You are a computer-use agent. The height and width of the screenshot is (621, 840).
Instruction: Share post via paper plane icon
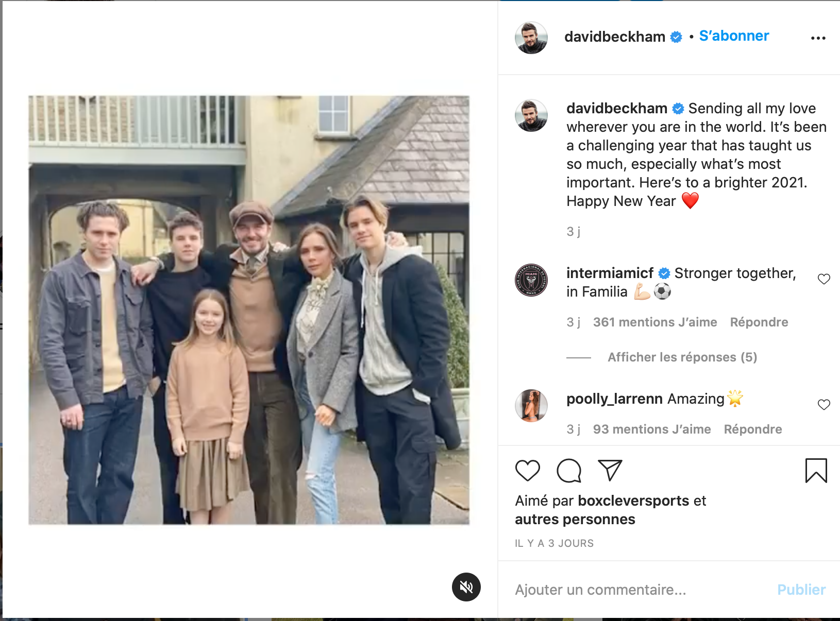coord(610,470)
